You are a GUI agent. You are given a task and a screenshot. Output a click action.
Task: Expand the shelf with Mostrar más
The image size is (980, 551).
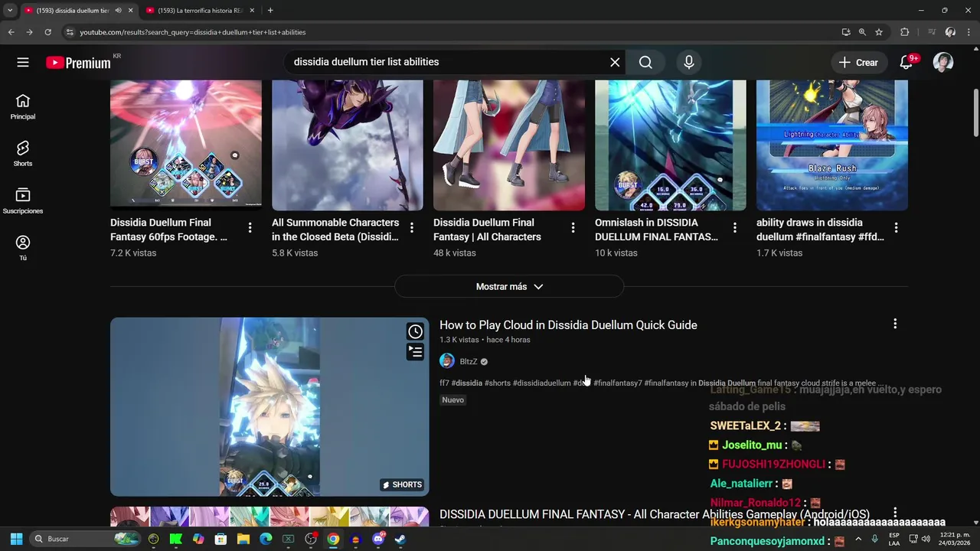(x=509, y=286)
